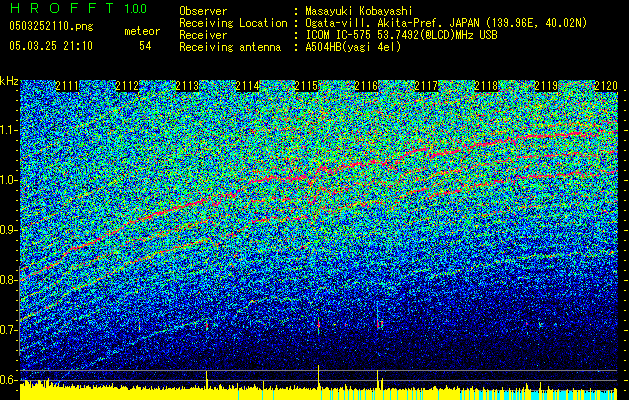Click the 2113 time marker
The image size is (629, 400).
pyautogui.click(x=187, y=86)
